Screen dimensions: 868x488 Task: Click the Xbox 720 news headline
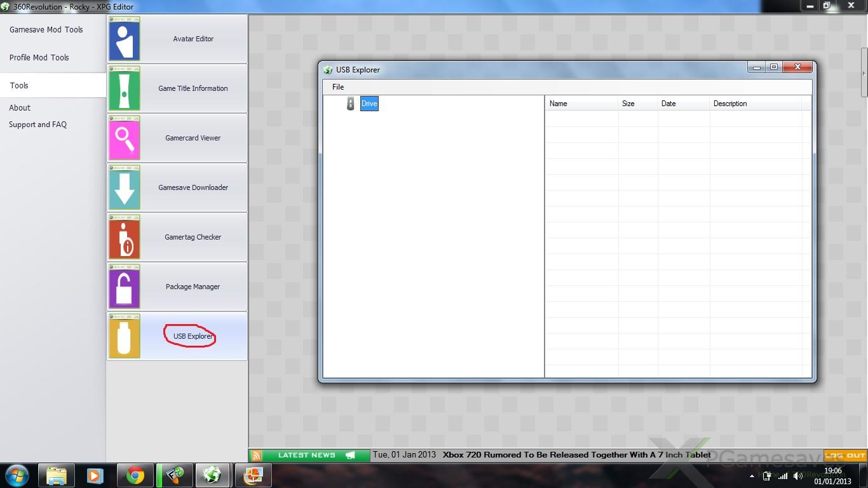coord(576,455)
